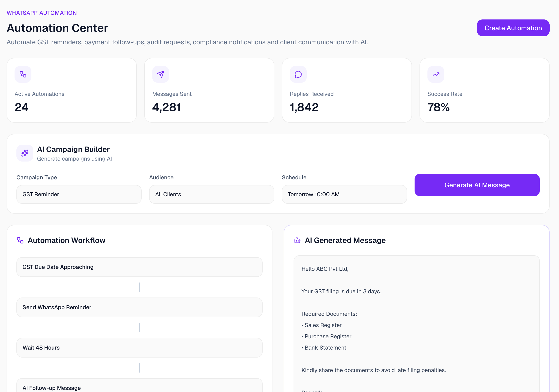The image size is (559, 392).
Task: Select the Wait 48 Hours workflow step
Action: 140,348
